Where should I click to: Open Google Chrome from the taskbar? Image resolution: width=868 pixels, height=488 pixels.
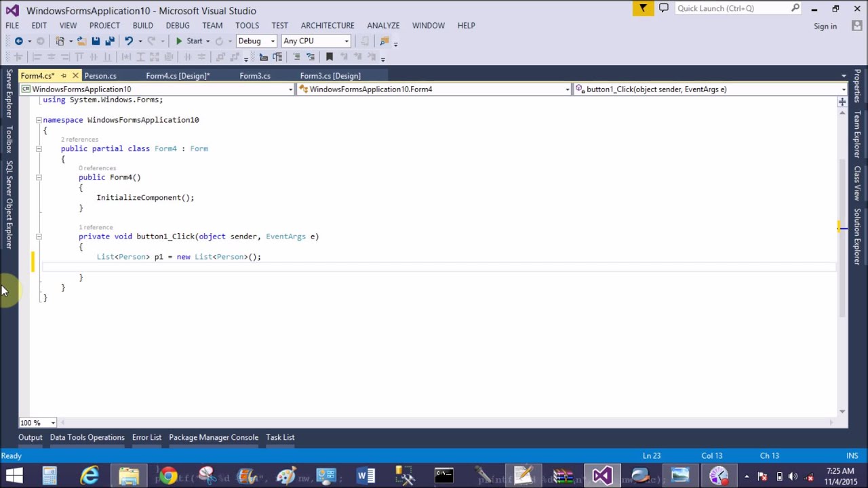coord(167,476)
